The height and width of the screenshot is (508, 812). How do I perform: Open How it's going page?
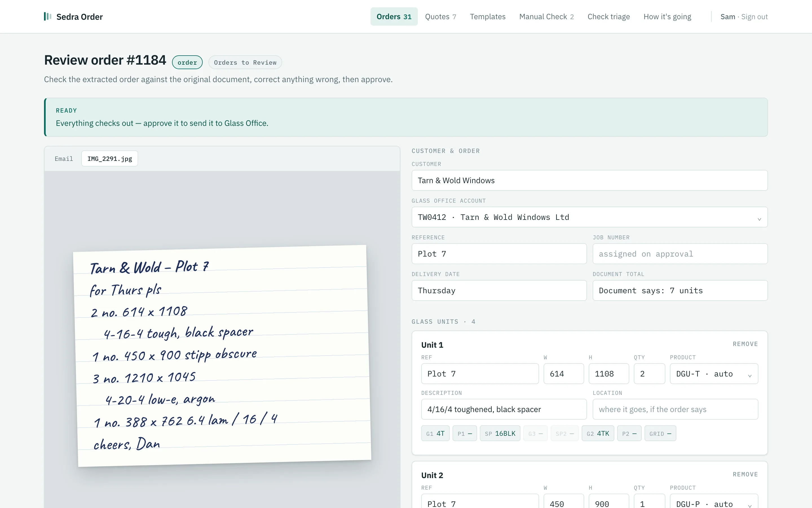(x=667, y=16)
